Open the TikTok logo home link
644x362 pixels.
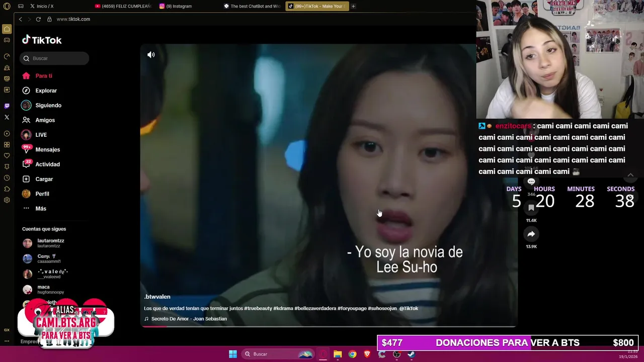(x=42, y=40)
